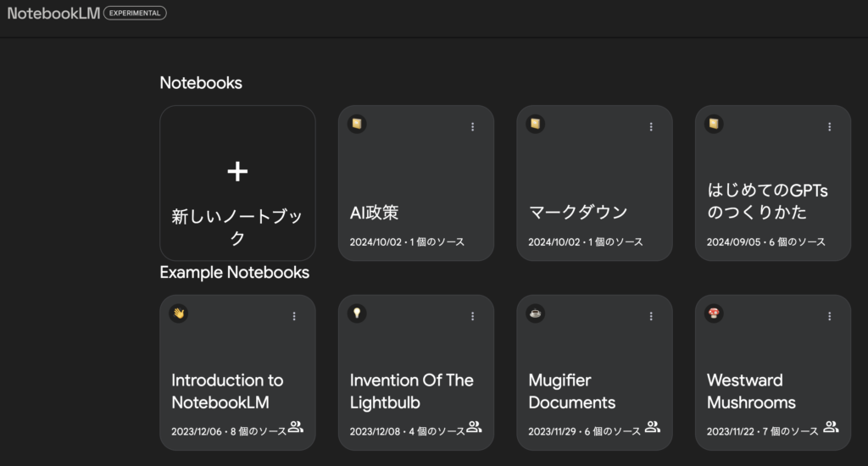
Task: Click the 2024/09/05 · 6 個のソース text
Action: click(x=766, y=241)
